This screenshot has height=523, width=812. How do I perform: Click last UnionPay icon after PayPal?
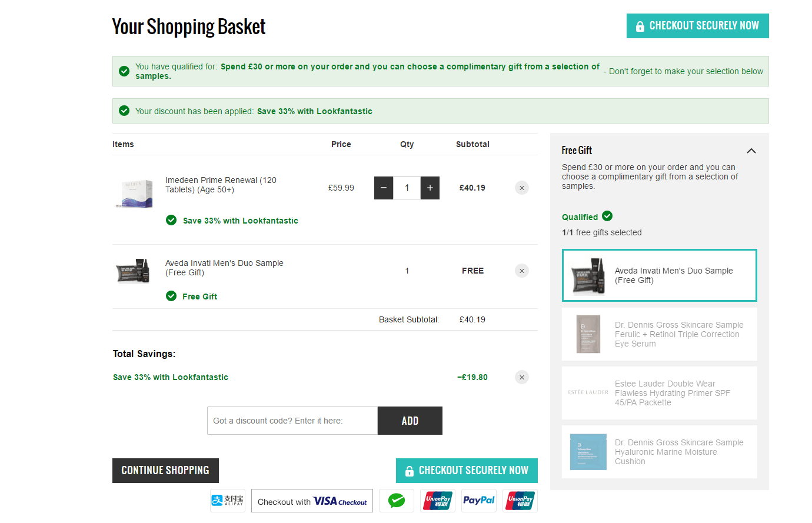click(520, 501)
